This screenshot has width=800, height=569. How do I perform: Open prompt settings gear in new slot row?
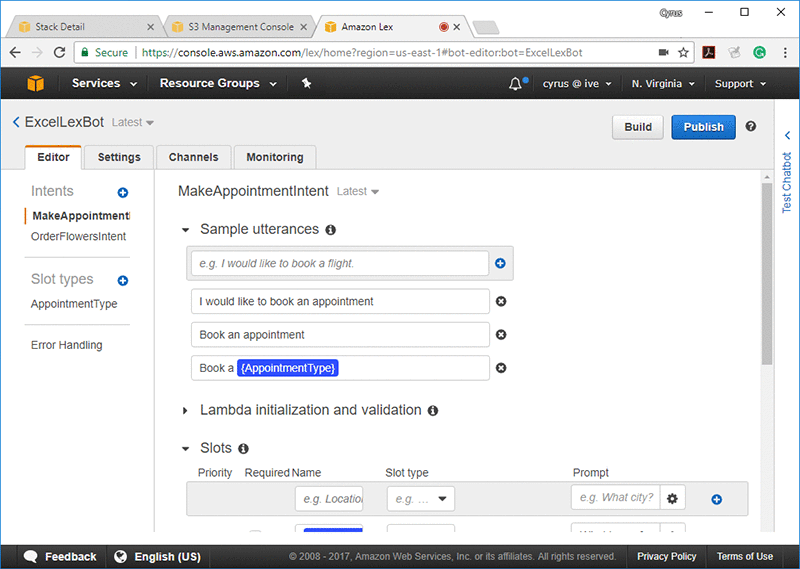[672, 499]
